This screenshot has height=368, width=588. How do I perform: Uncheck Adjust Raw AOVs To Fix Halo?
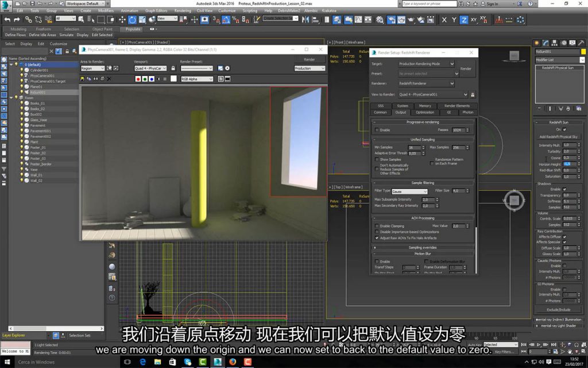377,238
